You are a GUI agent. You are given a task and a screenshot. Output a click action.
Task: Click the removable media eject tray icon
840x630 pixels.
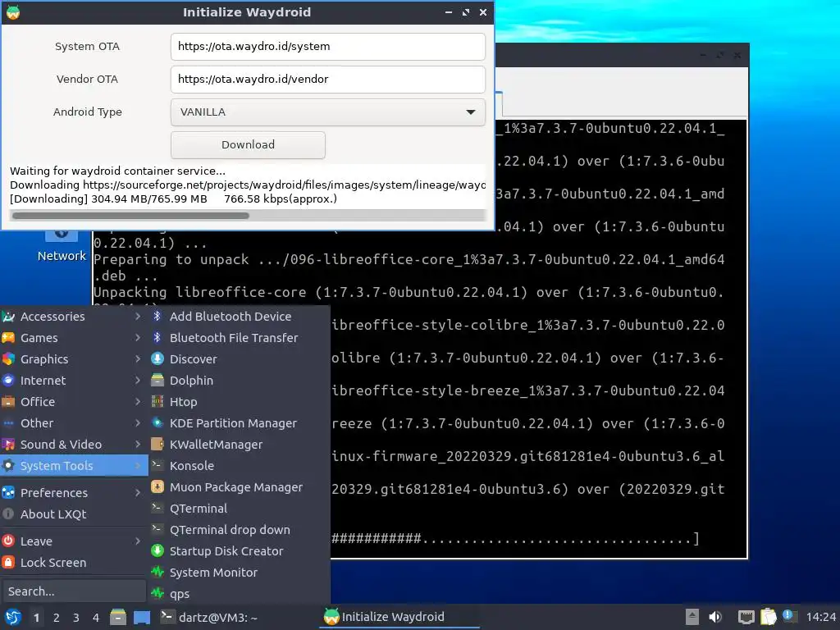[x=692, y=617]
